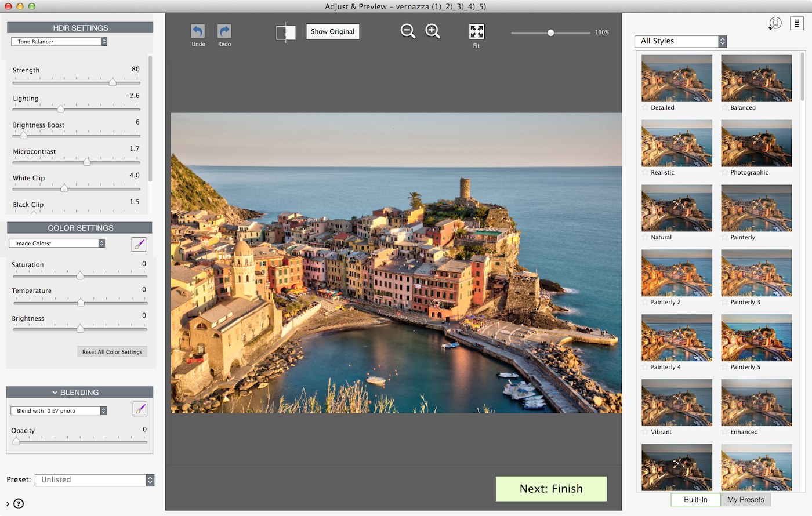Toggle favorite star for Detailed preset
The width and height of the screenshot is (812, 516).
646,108
